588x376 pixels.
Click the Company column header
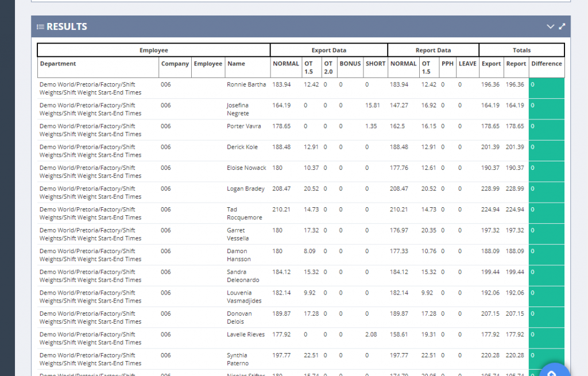click(175, 64)
